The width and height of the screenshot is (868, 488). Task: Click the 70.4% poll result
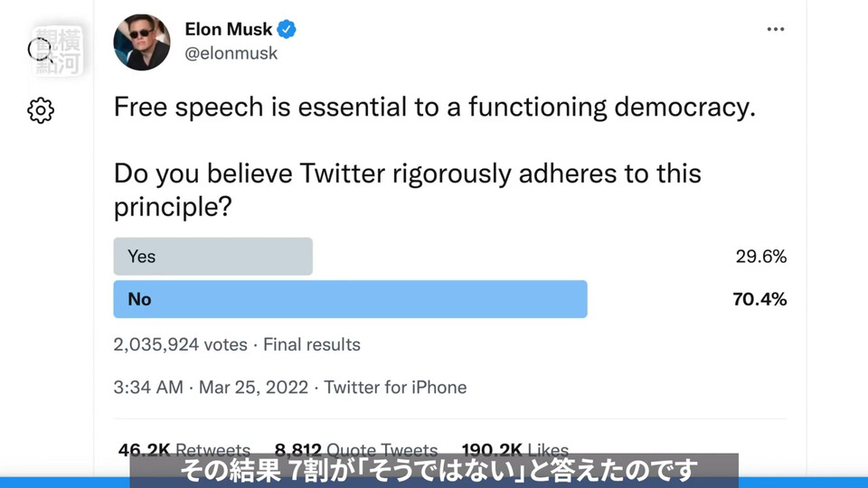point(759,299)
